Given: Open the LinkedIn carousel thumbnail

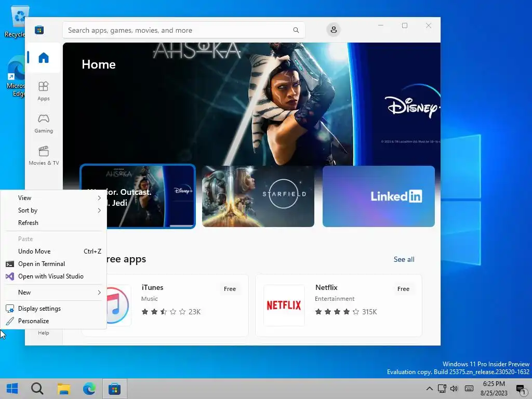Looking at the screenshot, I should pyautogui.click(x=378, y=196).
